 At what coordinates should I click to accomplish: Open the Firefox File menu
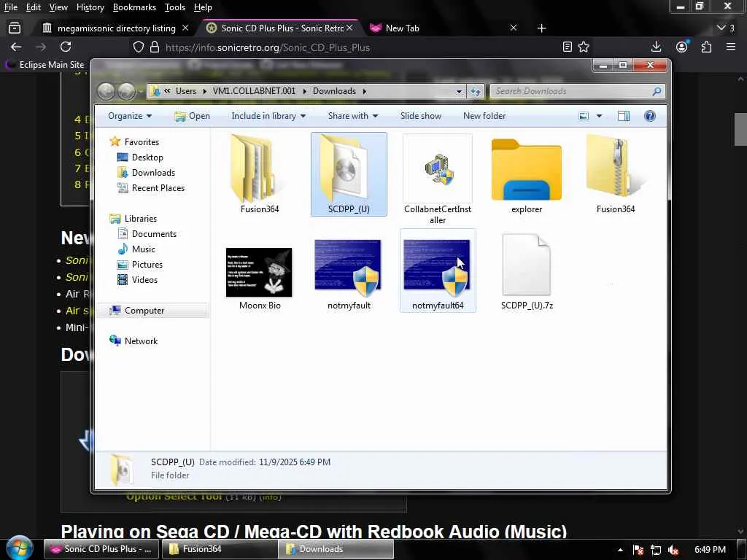point(10,7)
